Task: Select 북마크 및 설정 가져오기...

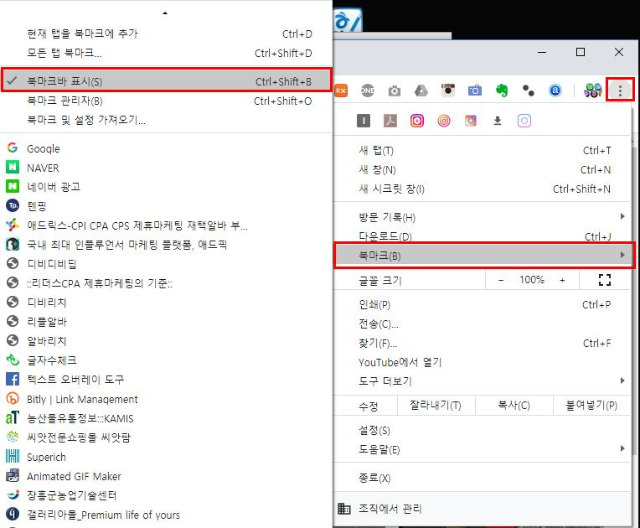Action: click(167, 120)
